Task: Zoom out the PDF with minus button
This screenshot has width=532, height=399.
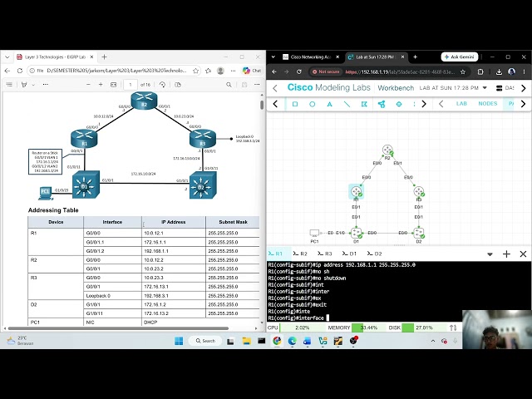Action: (89, 85)
